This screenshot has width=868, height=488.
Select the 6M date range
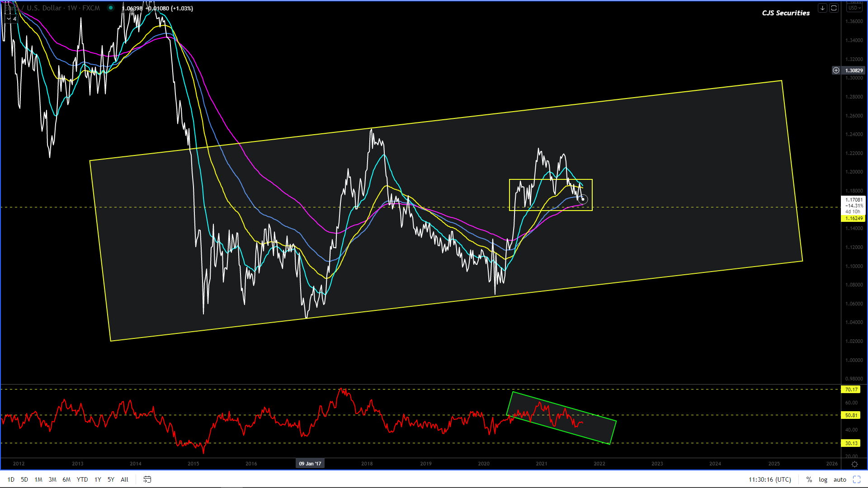[66, 479]
